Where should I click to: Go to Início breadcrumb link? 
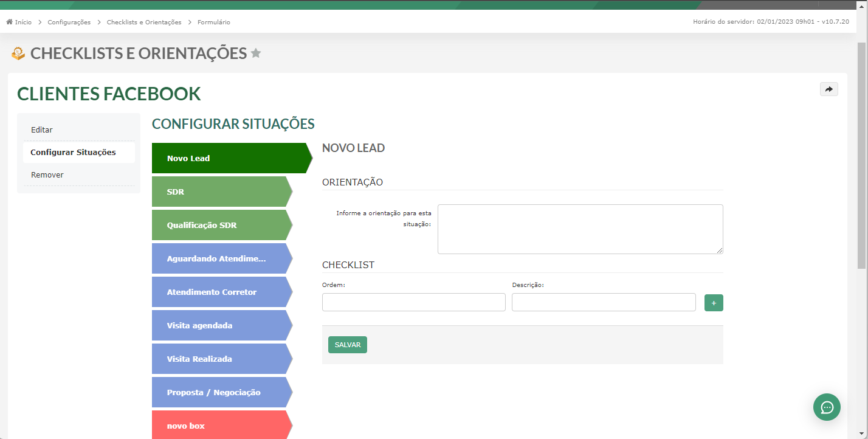(x=23, y=22)
